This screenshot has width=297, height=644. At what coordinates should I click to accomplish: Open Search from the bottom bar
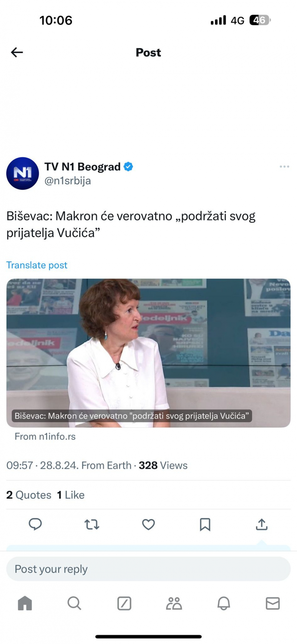pyautogui.click(x=74, y=604)
